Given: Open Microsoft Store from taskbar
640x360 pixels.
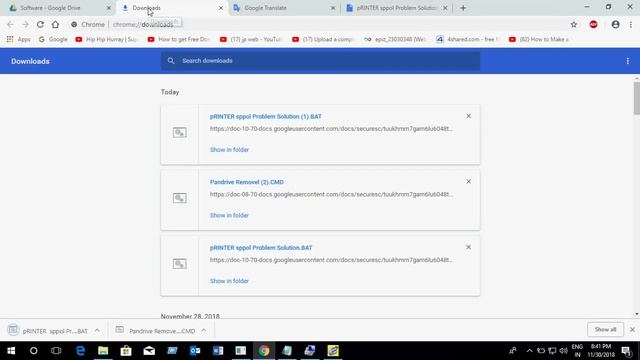Looking at the screenshot, I should coord(126,351).
